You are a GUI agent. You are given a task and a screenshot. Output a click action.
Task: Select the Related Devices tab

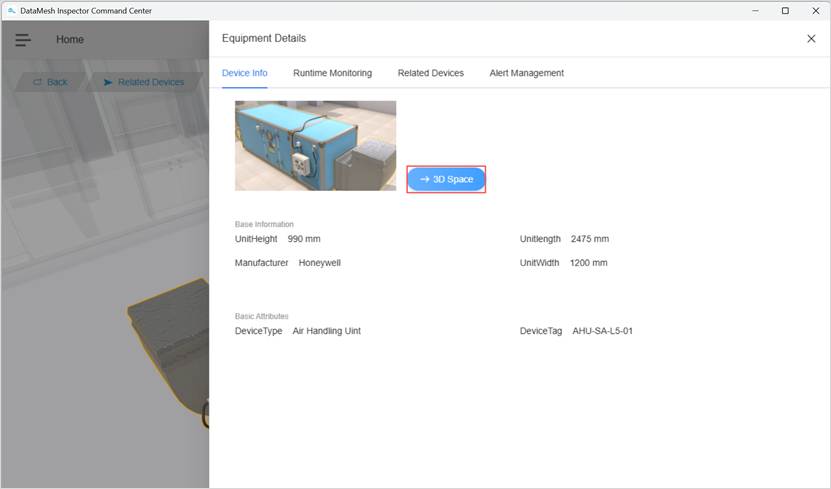(430, 73)
